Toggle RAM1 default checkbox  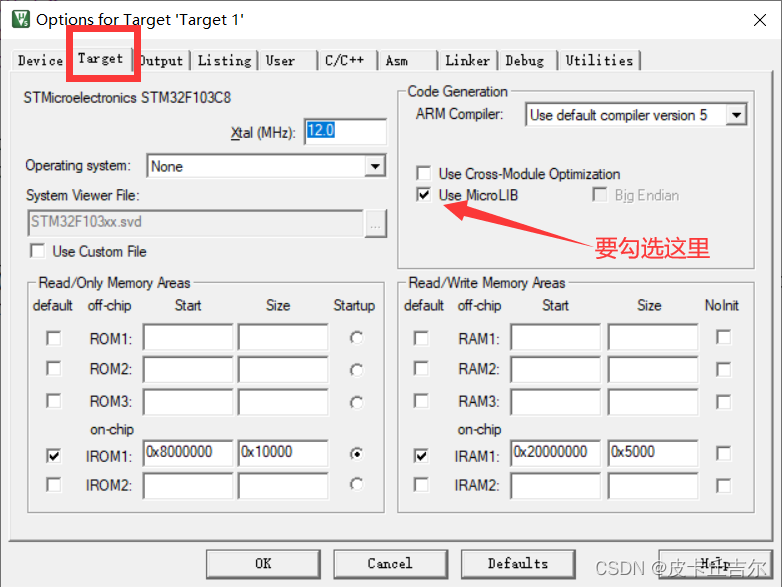pos(421,338)
